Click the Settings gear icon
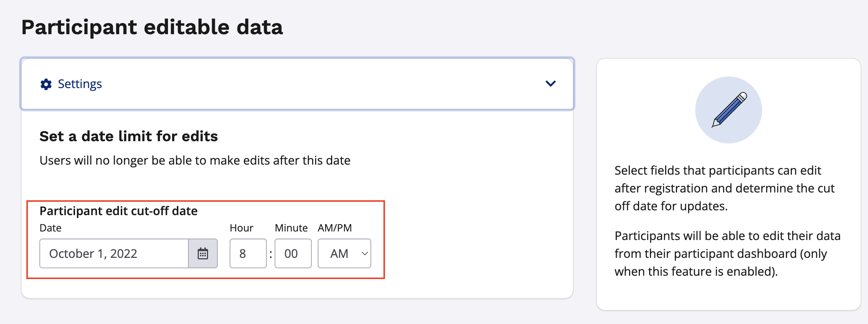Image resolution: width=868 pixels, height=324 pixels. 46,84
